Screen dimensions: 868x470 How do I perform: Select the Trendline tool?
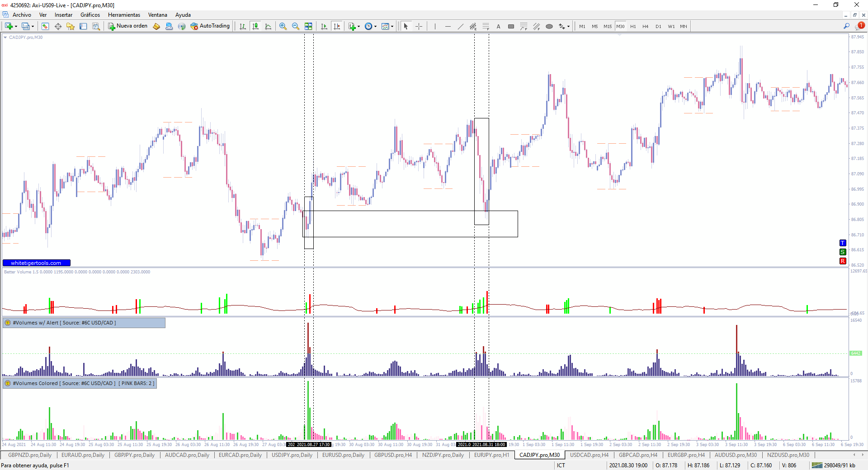(460, 26)
